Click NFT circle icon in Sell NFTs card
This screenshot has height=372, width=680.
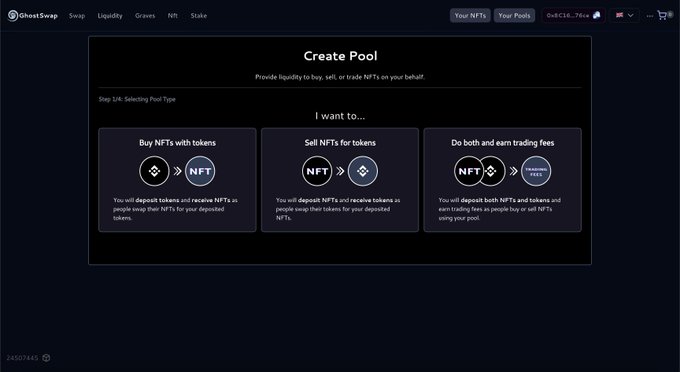(317, 171)
